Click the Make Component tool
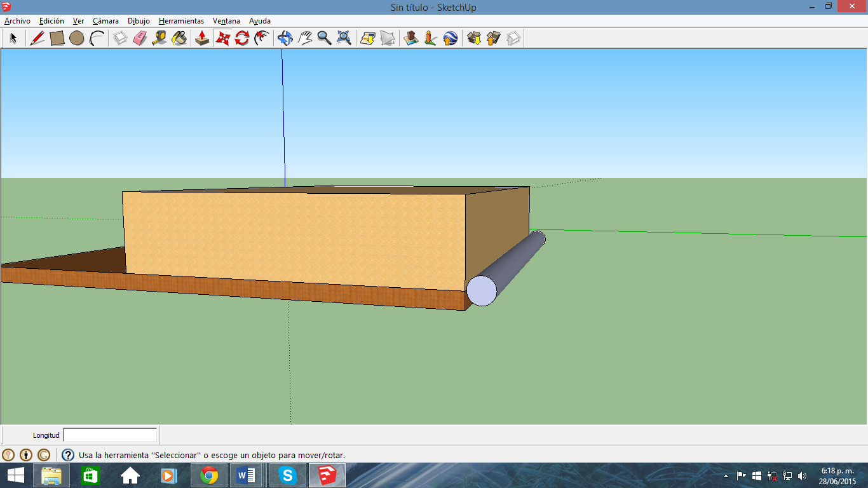The height and width of the screenshot is (488, 868). [120, 38]
